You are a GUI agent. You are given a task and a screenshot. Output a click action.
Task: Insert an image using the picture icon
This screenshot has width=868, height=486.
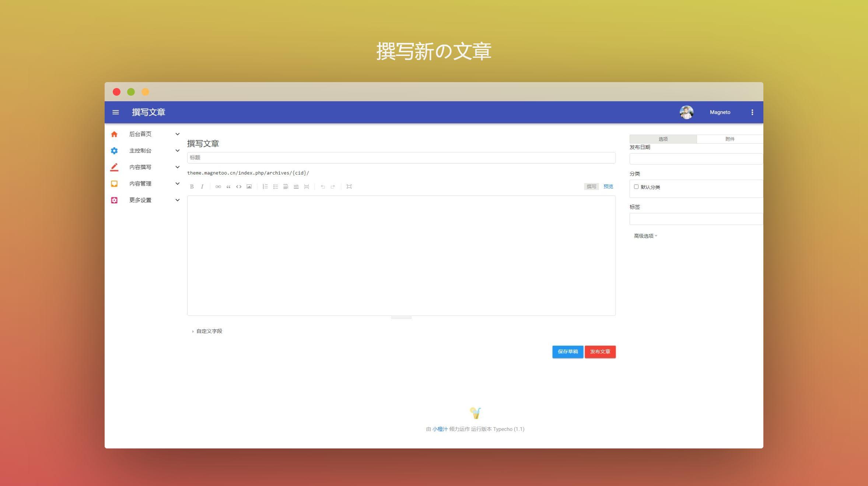click(x=249, y=187)
